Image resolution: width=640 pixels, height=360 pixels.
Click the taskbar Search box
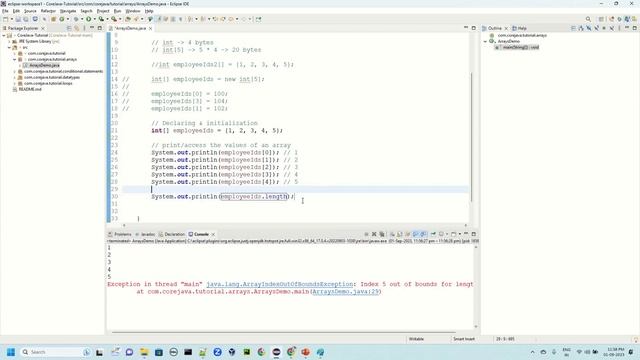(56, 352)
